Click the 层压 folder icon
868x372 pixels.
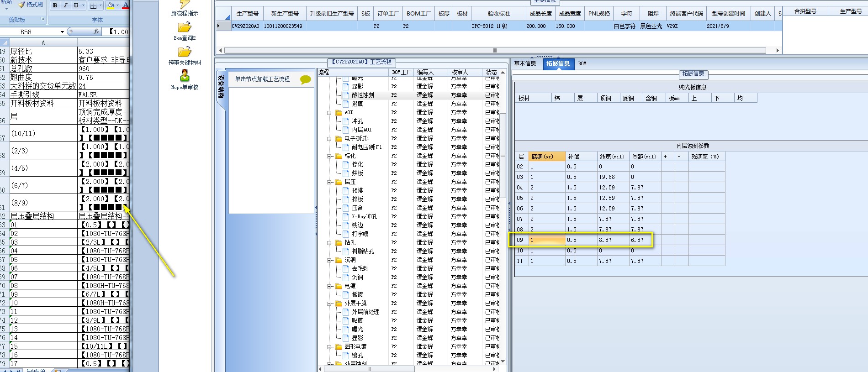point(339,182)
